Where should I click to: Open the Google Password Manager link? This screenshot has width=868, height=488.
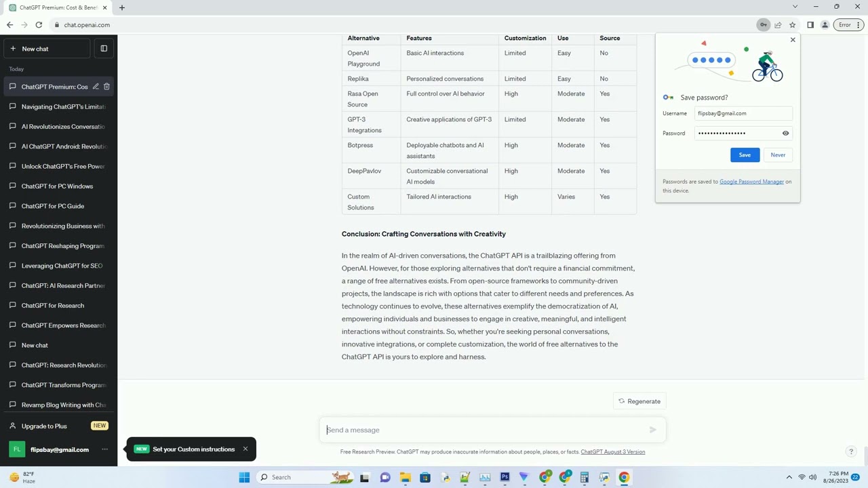751,182
